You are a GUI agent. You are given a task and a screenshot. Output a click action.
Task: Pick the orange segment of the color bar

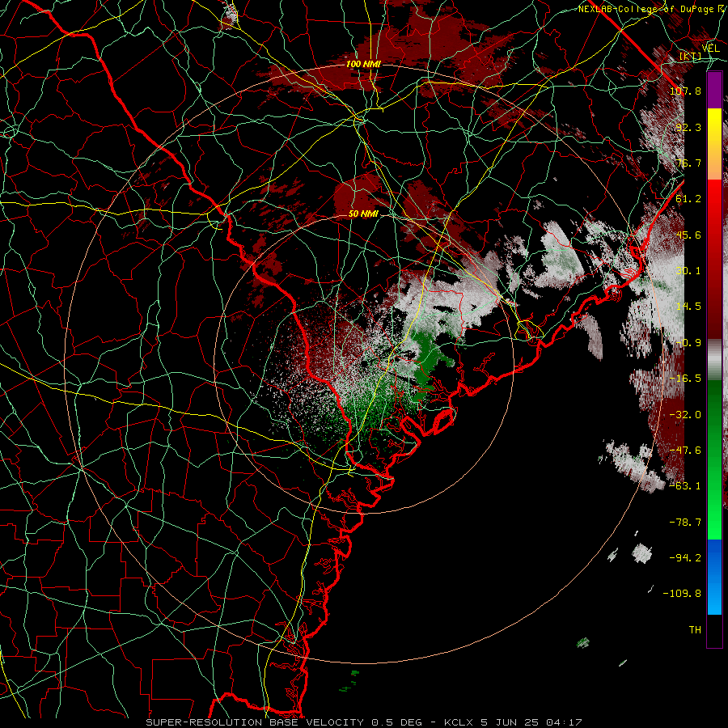click(x=714, y=162)
